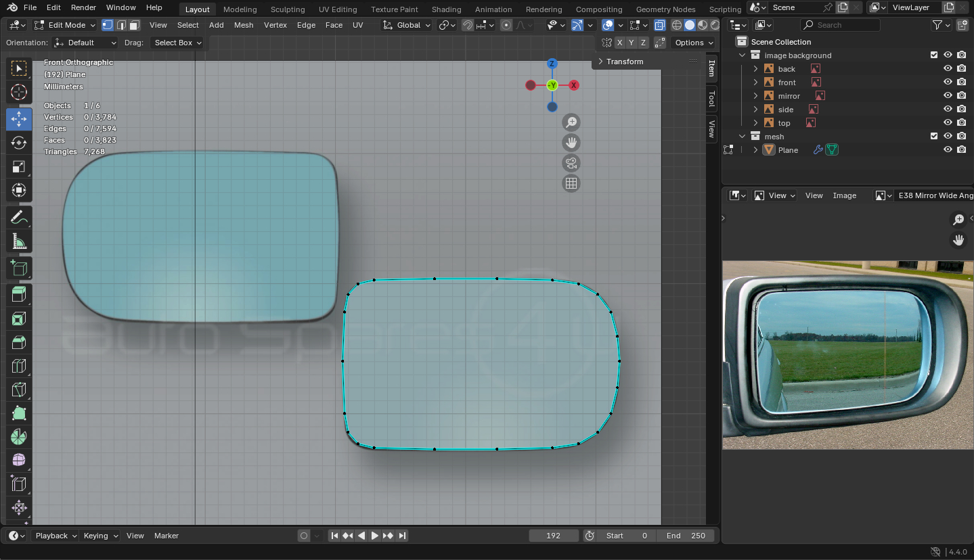Image resolution: width=974 pixels, height=560 pixels.
Task: Choose the Rotate tool
Action: click(x=19, y=143)
